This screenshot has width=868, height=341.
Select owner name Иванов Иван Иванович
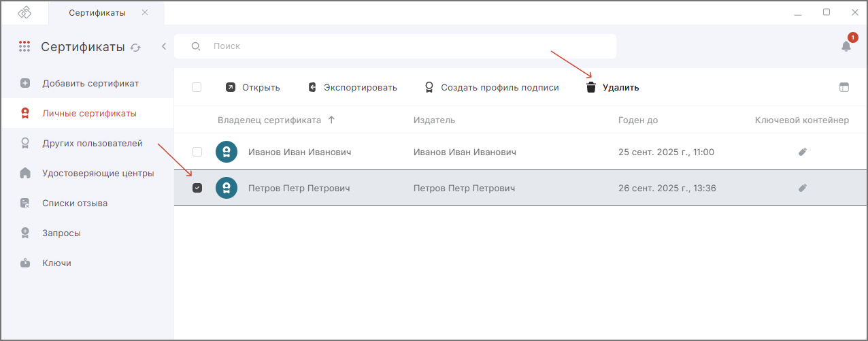point(299,152)
